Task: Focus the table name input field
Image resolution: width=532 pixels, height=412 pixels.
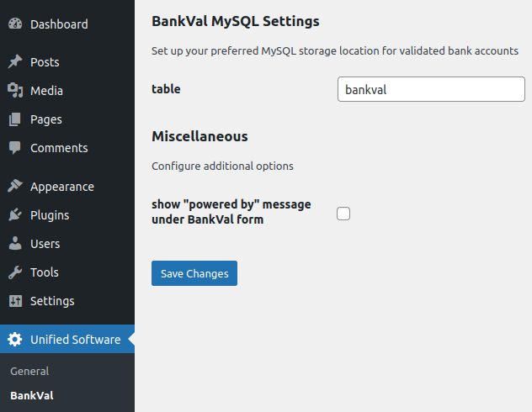Action: (431, 89)
